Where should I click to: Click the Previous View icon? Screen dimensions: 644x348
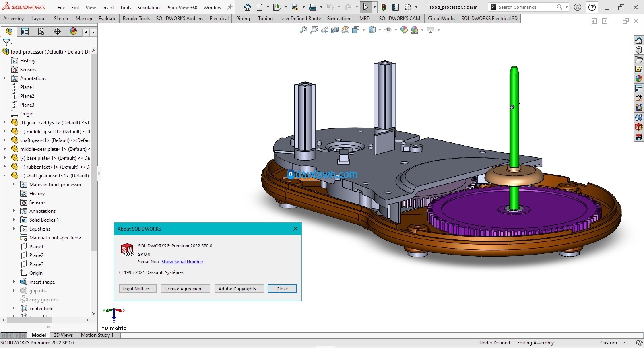point(324,30)
